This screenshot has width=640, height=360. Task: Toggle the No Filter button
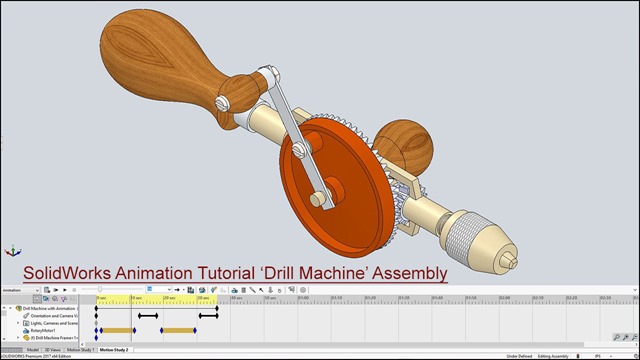click(x=37, y=299)
